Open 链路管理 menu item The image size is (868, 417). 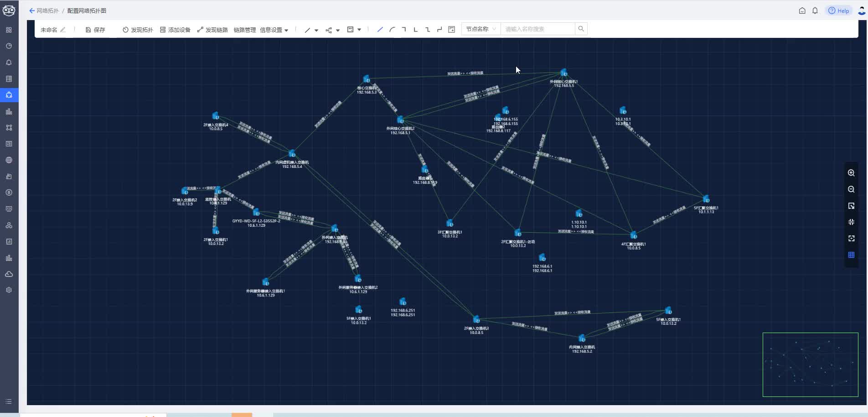(244, 30)
